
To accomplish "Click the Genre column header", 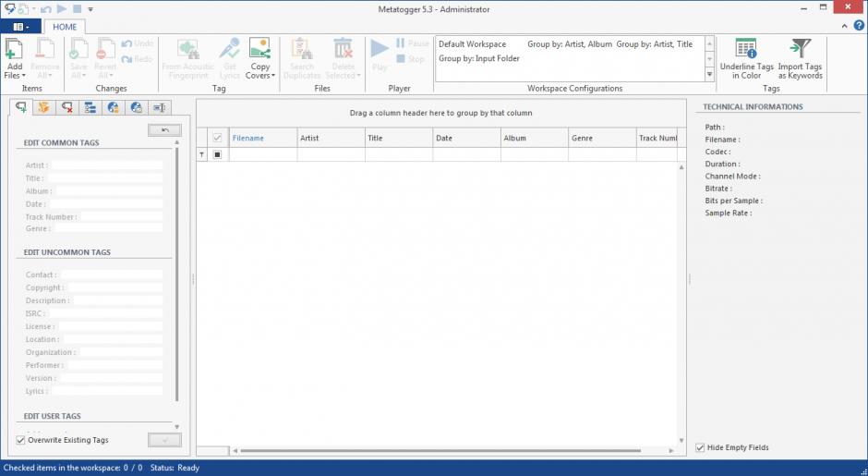I will pos(602,138).
